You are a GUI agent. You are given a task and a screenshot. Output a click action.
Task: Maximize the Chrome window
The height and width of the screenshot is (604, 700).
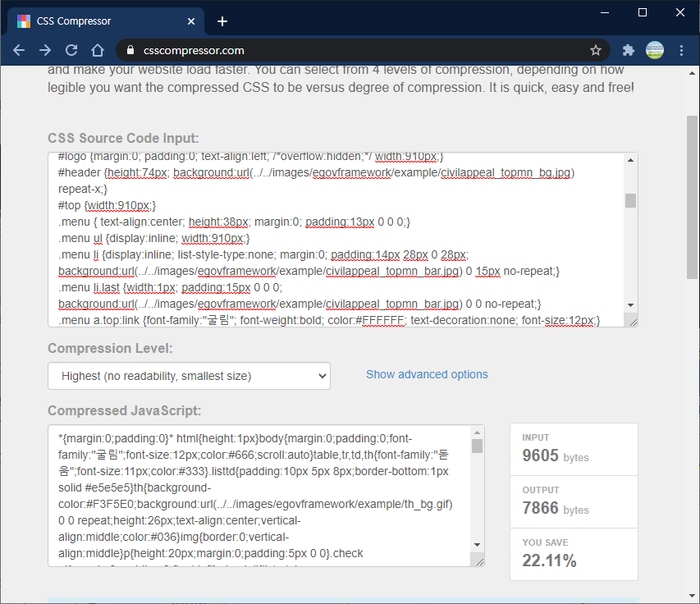(x=642, y=12)
